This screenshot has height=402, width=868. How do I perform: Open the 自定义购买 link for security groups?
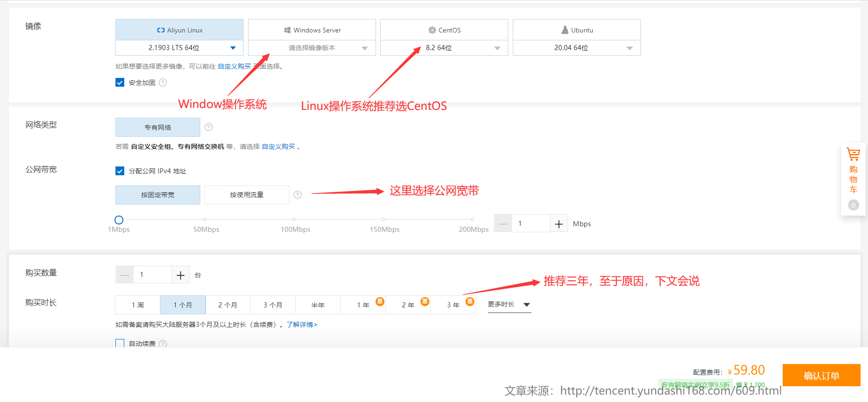[278, 147]
